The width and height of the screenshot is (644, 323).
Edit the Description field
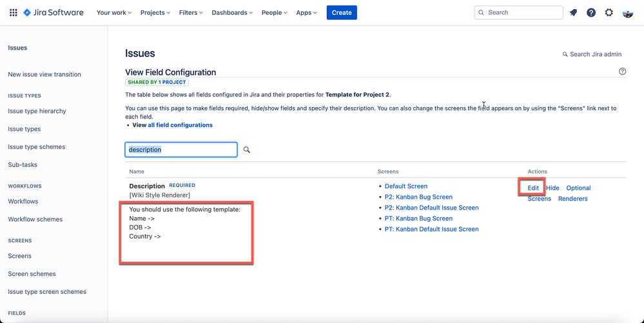tap(533, 188)
